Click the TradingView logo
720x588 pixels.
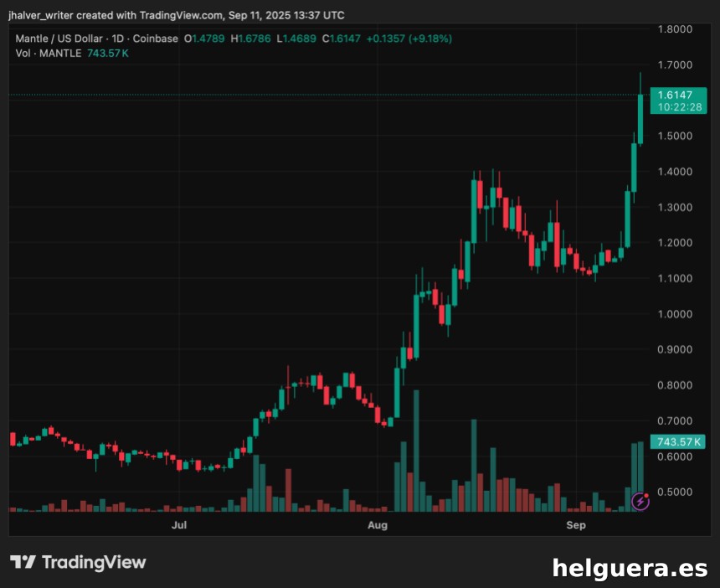(78, 562)
